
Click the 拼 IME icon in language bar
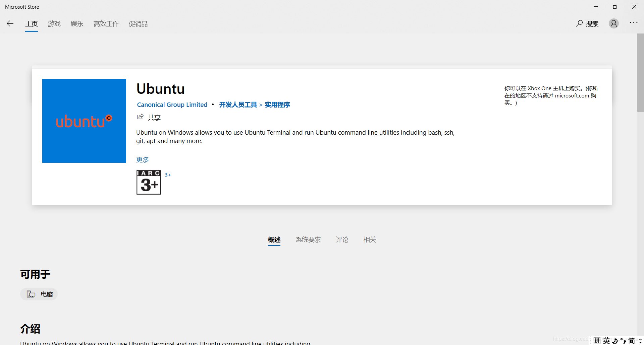click(597, 341)
